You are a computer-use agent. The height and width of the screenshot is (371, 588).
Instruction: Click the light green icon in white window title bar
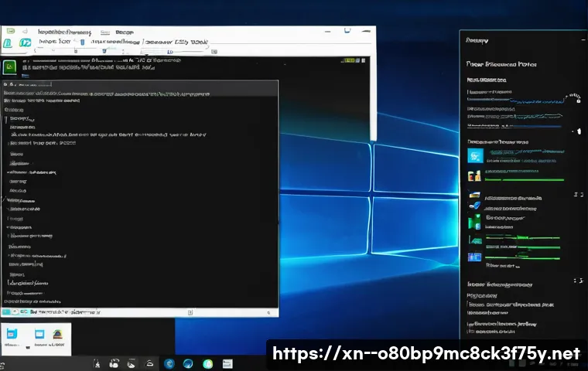point(11,31)
